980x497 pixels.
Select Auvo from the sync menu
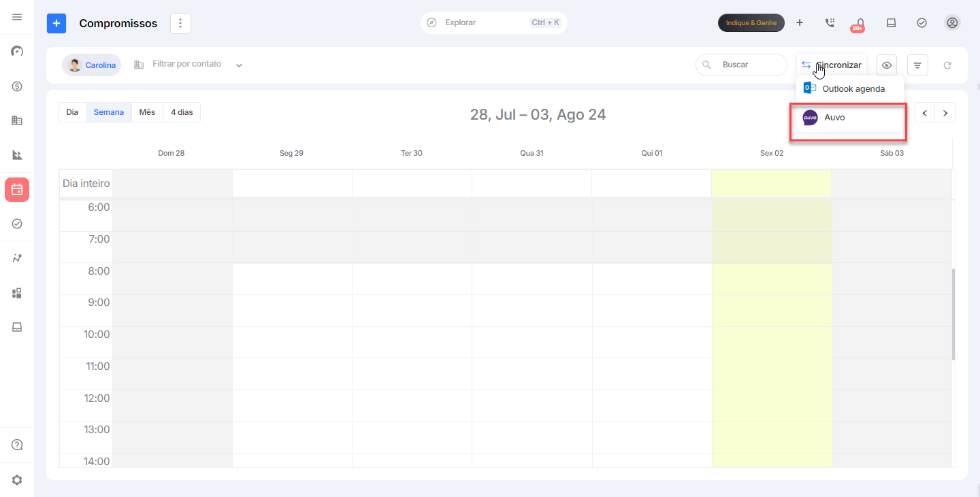834,118
